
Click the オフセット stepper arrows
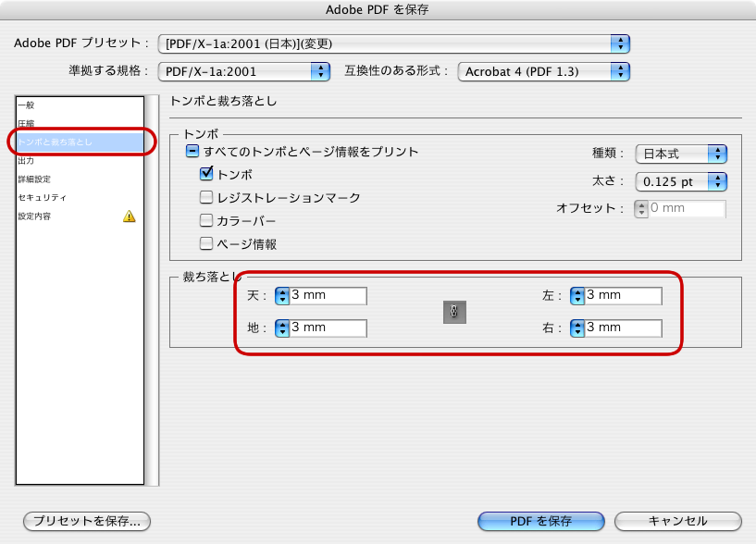(641, 209)
